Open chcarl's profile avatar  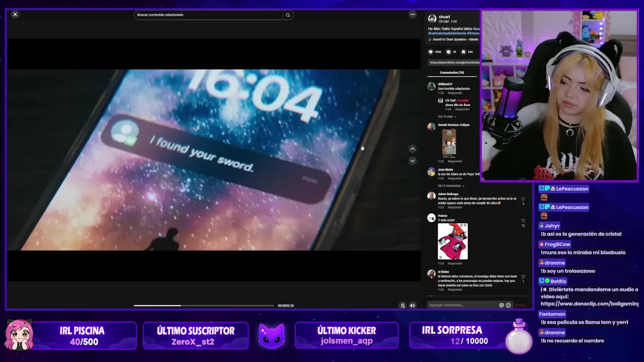pos(432,19)
